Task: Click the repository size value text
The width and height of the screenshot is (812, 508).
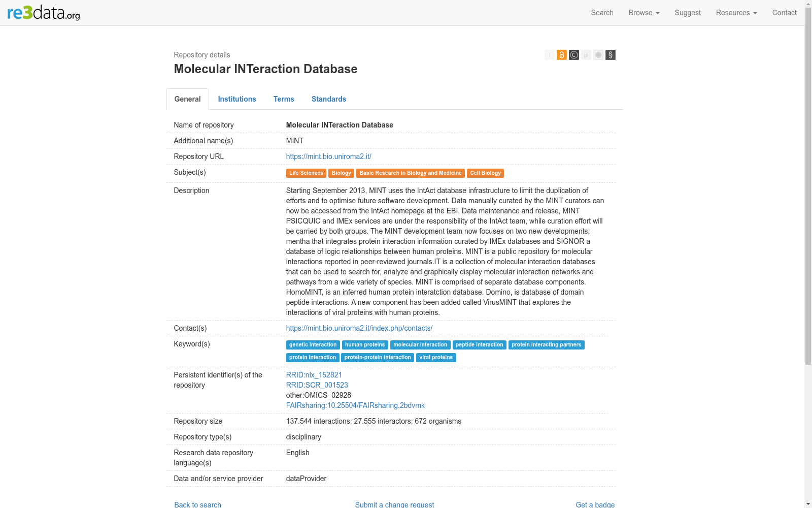Action: pyautogui.click(x=374, y=421)
